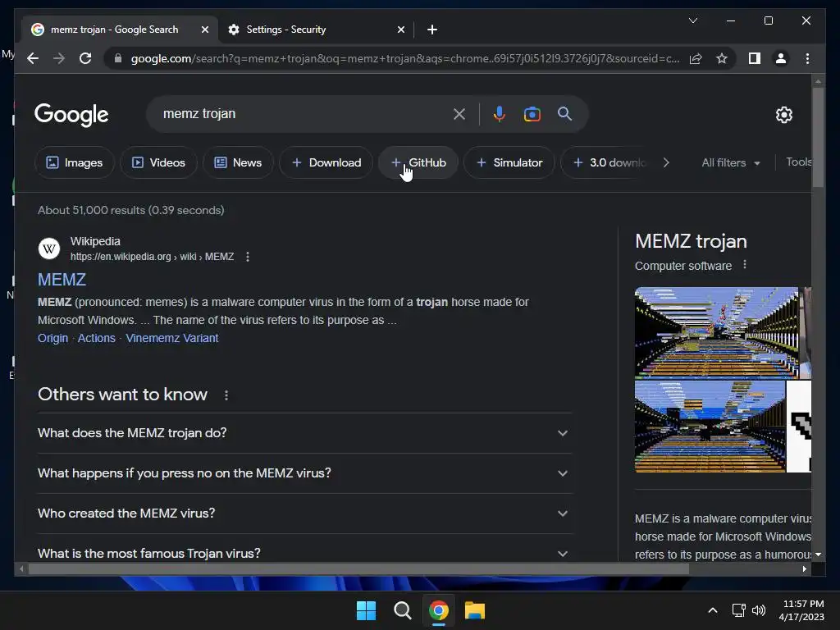Image resolution: width=840 pixels, height=630 pixels.
Task: Open Chrome's three-dot menu
Action: click(x=807, y=58)
